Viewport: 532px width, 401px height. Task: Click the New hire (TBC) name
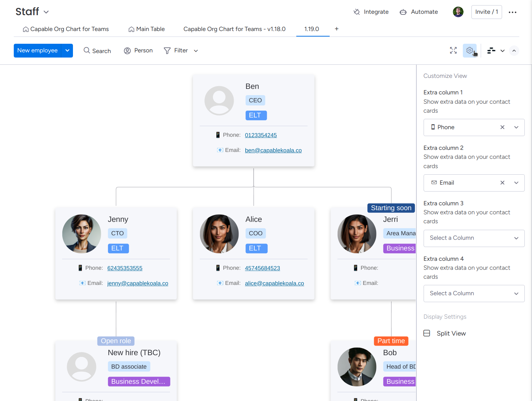(134, 352)
